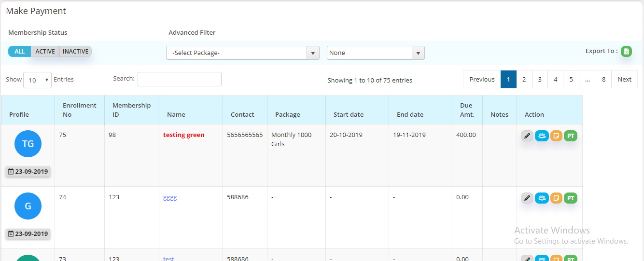The width and height of the screenshot is (644, 261).
Task: Click the Previous page button
Action: (482, 80)
